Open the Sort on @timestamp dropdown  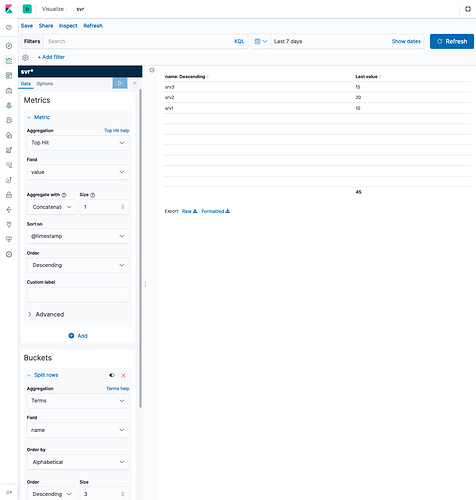click(x=78, y=236)
